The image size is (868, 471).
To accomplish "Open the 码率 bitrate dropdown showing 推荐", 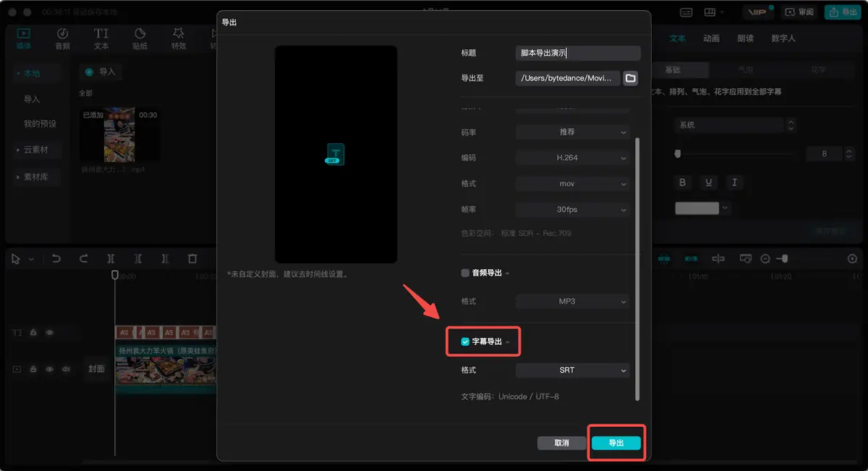I will tap(572, 132).
